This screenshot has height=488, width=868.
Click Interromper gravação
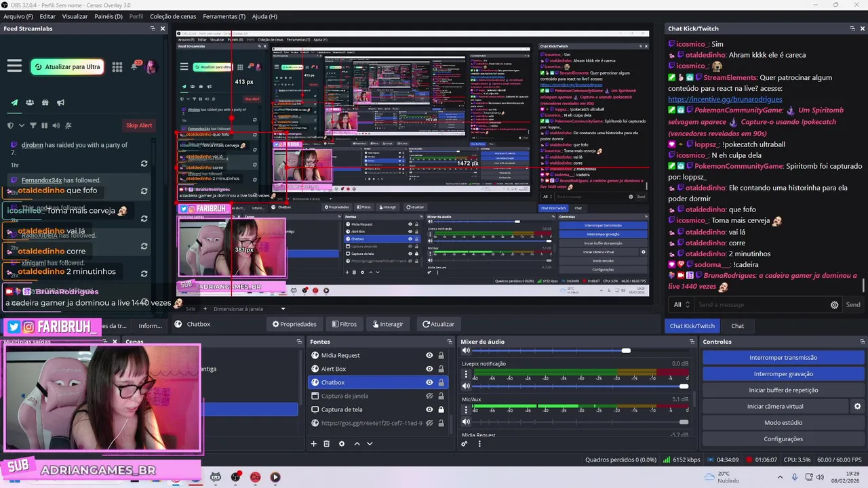783,373
